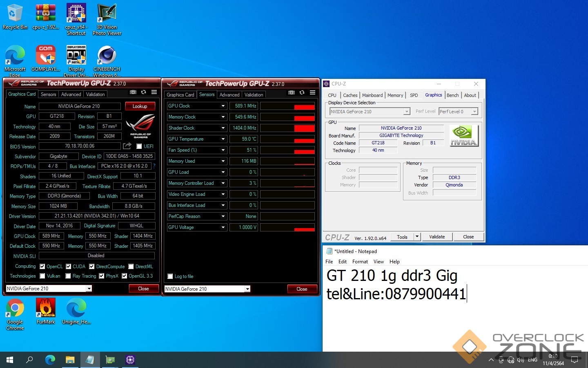Expand the GPU Temperature sensor dropdown
This screenshot has width=588, height=368.
[x=223, y=139]
